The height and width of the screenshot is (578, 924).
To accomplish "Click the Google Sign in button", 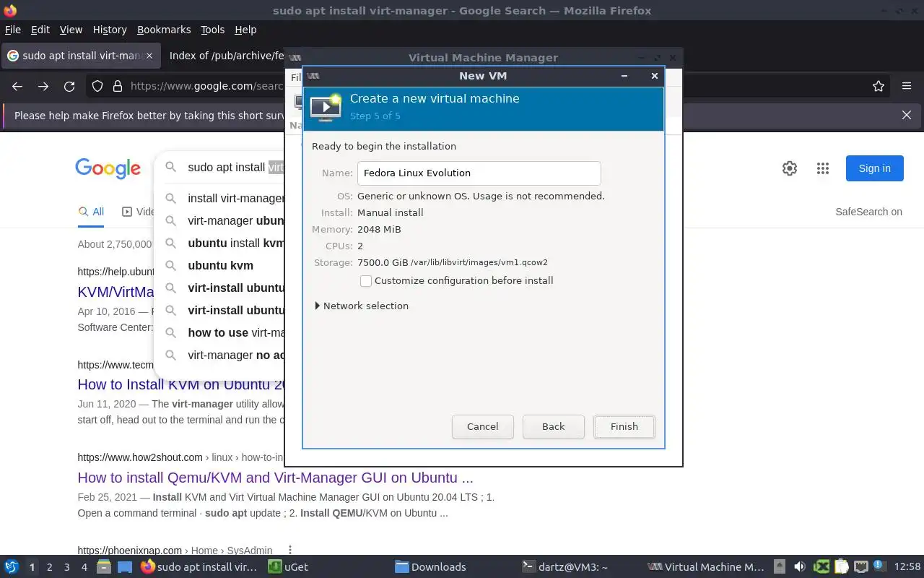I will tap(874, 168).
